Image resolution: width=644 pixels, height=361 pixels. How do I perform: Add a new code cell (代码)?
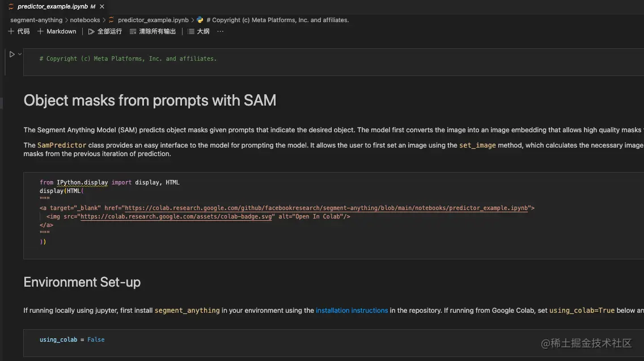tap(19, 31)
